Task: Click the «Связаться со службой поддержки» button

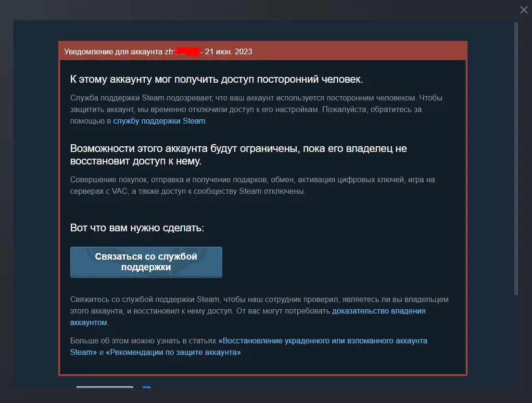Action: (x=146, y=262)
